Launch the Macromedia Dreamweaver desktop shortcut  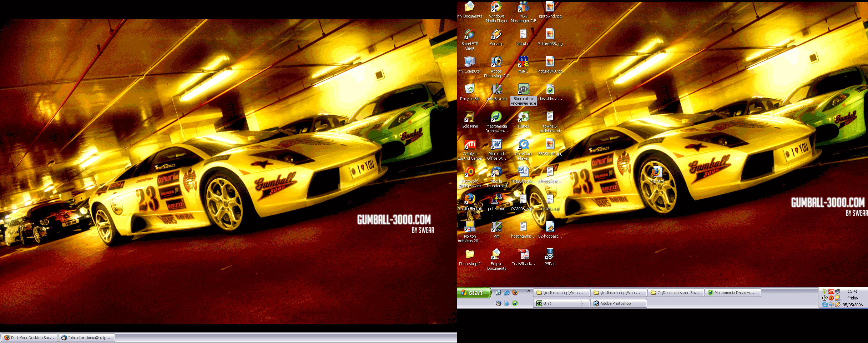(496, 122)
